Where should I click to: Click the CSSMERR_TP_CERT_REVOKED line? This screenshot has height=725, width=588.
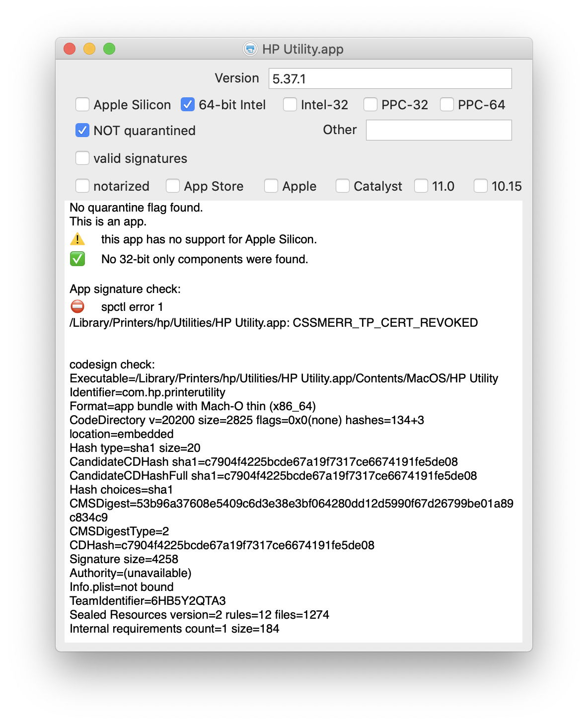pyautogui.click(x=274, y=323)
